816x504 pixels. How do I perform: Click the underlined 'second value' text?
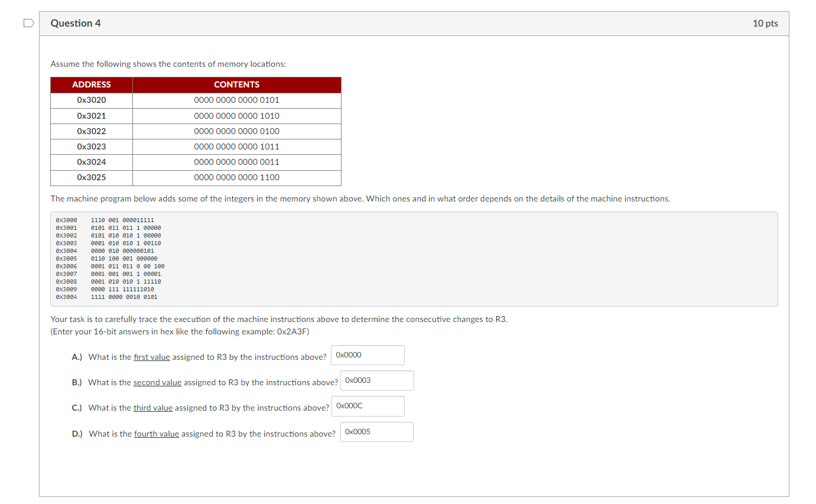point(157,382)
